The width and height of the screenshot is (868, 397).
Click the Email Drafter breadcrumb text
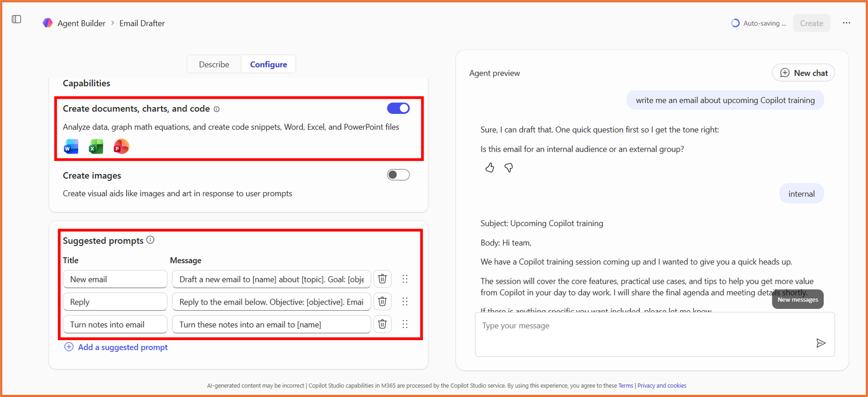point(142,23)
